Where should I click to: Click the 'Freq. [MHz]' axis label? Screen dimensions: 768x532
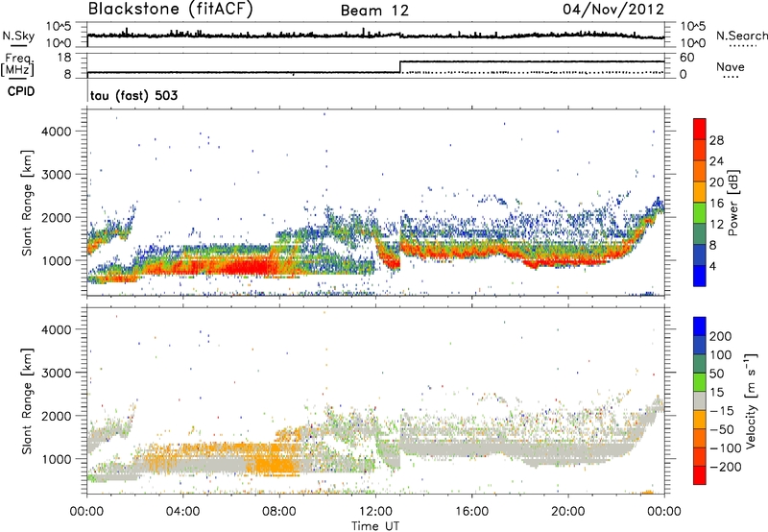coord(17,65)
